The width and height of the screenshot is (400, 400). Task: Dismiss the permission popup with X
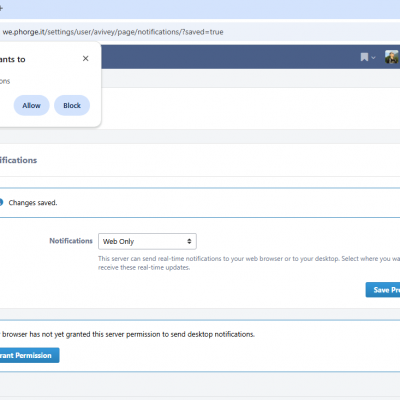(86, 59)
